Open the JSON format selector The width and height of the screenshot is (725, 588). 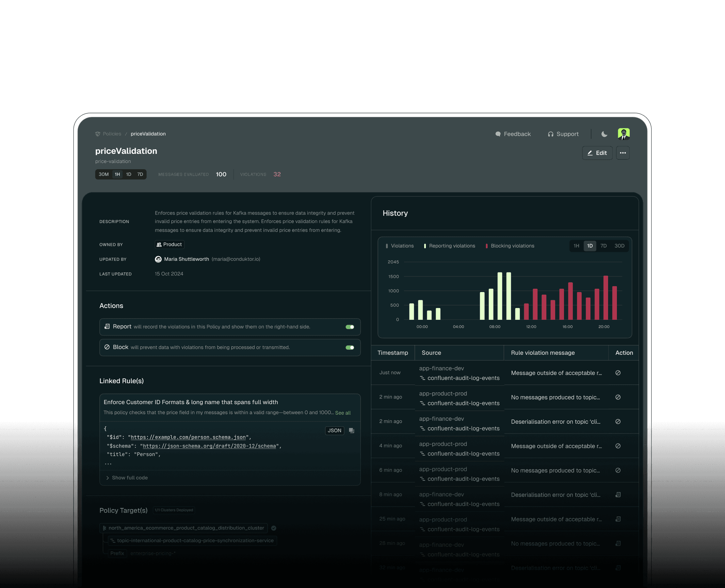coord(334,431)
